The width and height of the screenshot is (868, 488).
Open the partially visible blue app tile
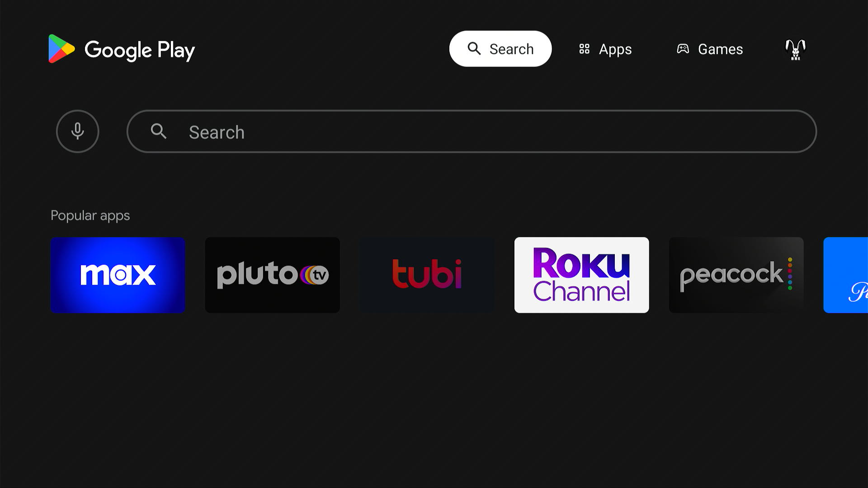(x=846, y=275)
